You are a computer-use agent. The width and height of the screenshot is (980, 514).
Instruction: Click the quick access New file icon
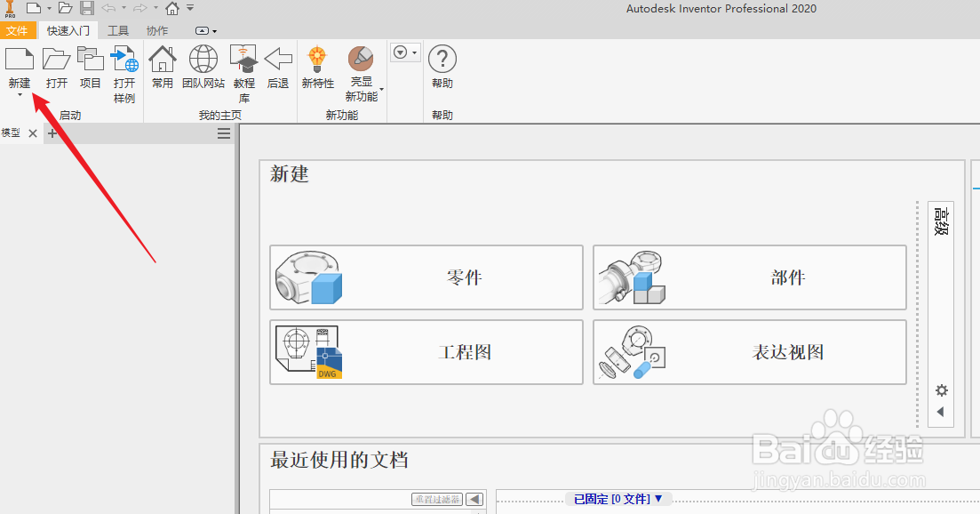coord(34,8)
